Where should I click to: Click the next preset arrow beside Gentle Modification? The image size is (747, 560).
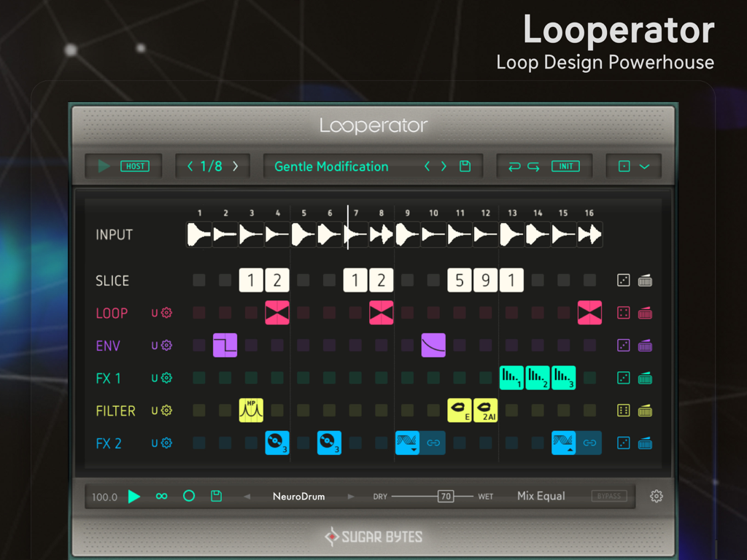pos(443,166)
